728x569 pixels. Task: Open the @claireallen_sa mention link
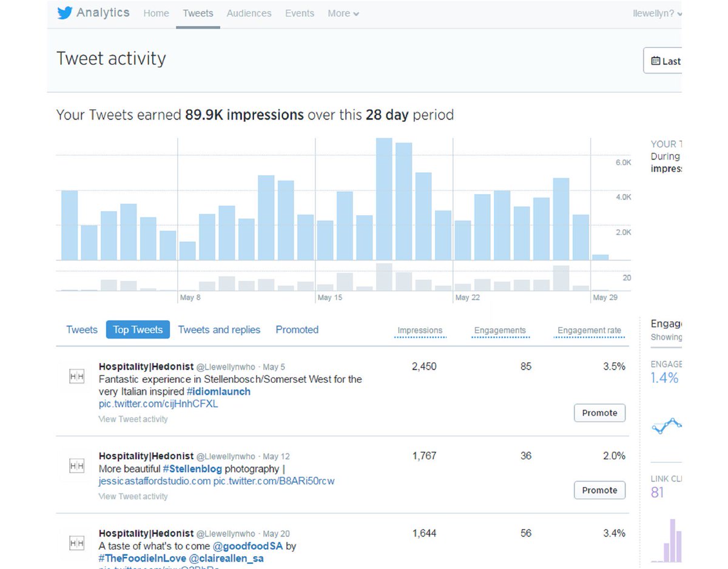pyautogui.click(x=226, y=558)
